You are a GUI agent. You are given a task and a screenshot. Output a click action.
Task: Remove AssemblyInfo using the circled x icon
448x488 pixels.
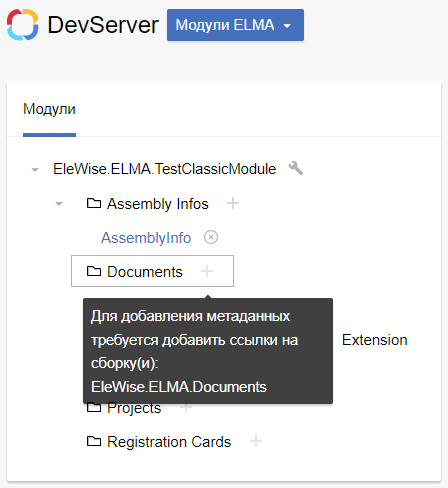tap(211, 237)
